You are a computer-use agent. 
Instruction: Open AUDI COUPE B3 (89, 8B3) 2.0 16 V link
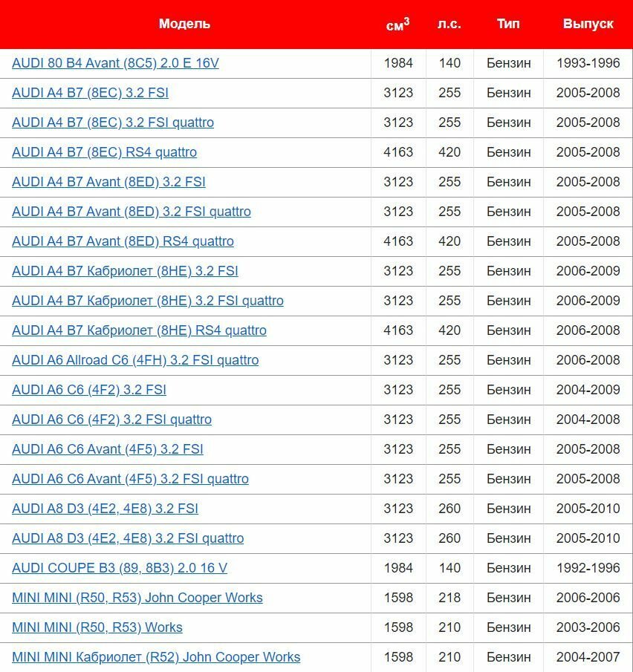(119, 568)
